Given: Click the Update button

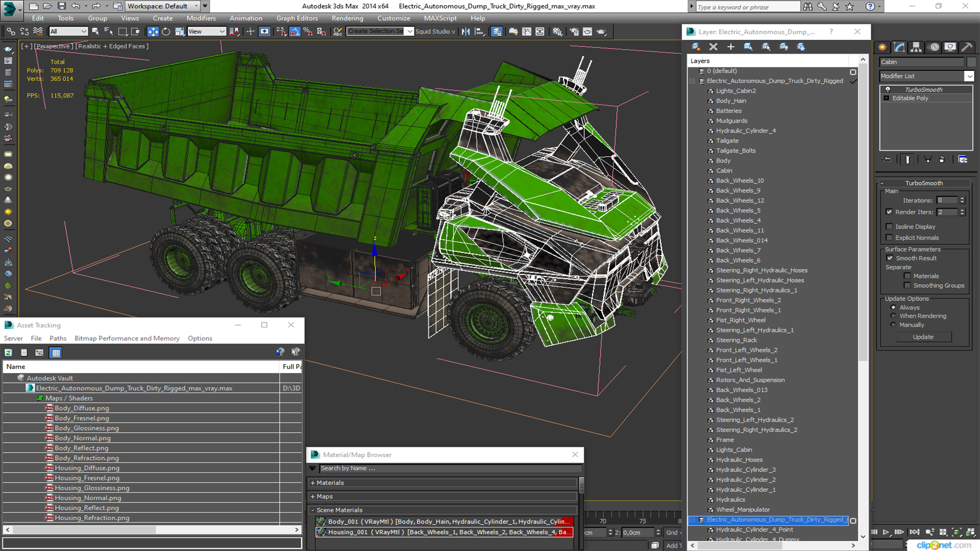Looking at the screenshot, I should [923, 337].
